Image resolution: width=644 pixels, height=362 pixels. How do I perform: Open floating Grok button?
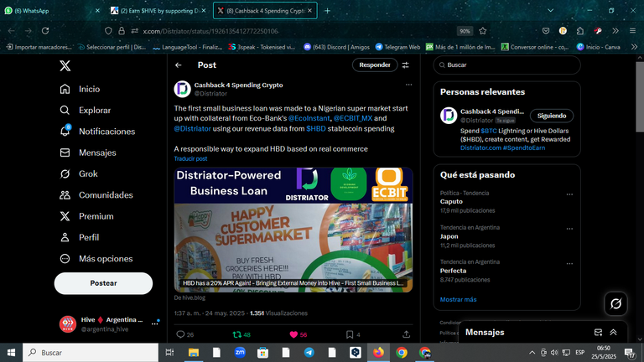tap(615, 303)
